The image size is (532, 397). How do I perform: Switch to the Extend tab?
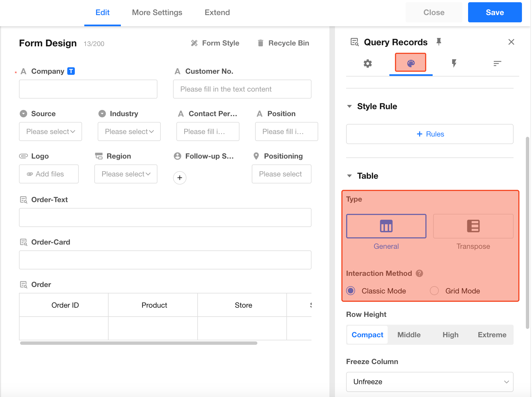[217, 13]
